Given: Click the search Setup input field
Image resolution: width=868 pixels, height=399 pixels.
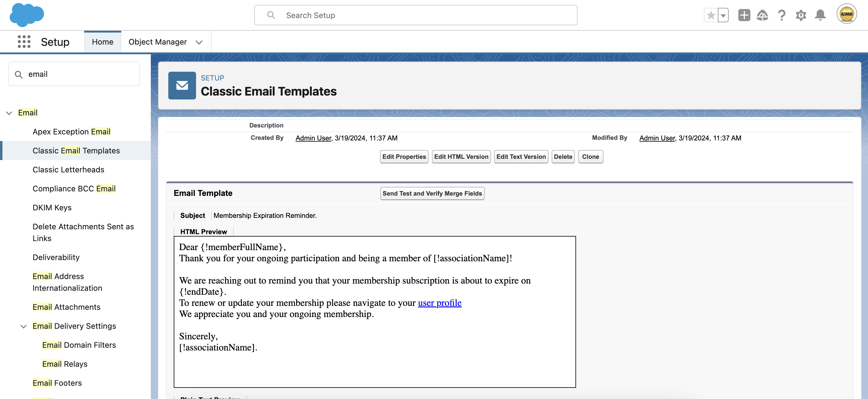Looking at the screenshot, I should (415, 15).
